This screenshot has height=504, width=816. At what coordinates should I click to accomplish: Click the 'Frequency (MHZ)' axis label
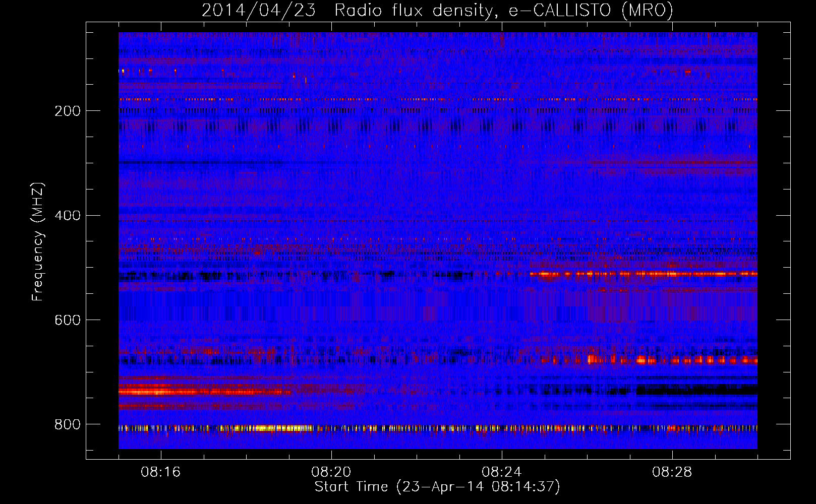point(38,241)
